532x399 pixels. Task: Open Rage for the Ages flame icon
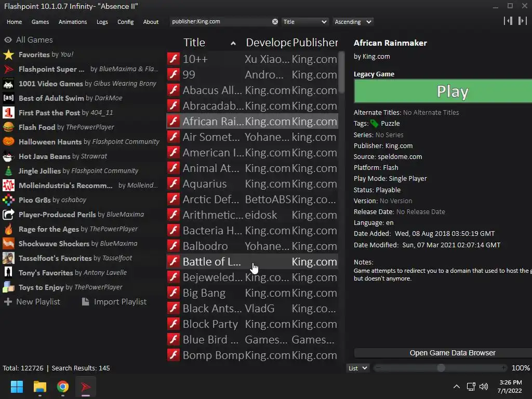pos(8,229)
